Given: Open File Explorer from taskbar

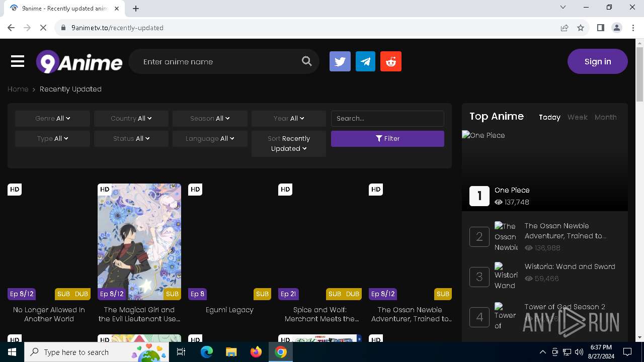Looking at the screenshot, I should 231,352.
